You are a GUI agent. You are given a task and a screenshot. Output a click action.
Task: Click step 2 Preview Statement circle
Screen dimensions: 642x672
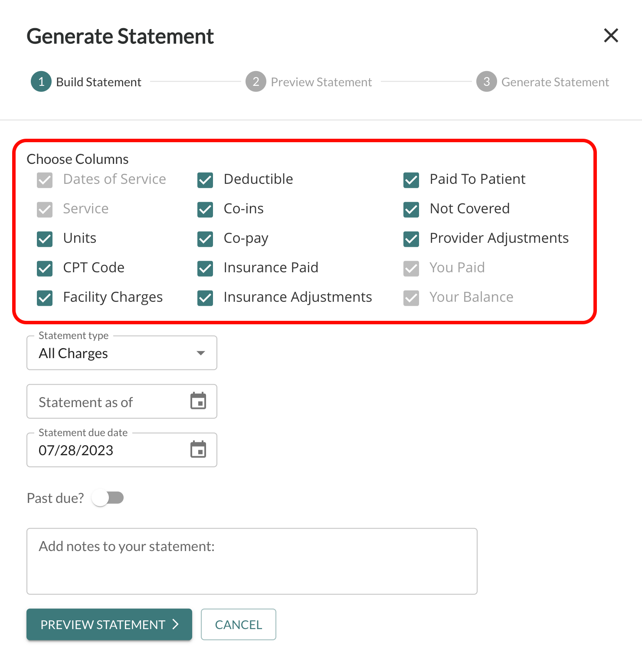(x=256, y=82)
